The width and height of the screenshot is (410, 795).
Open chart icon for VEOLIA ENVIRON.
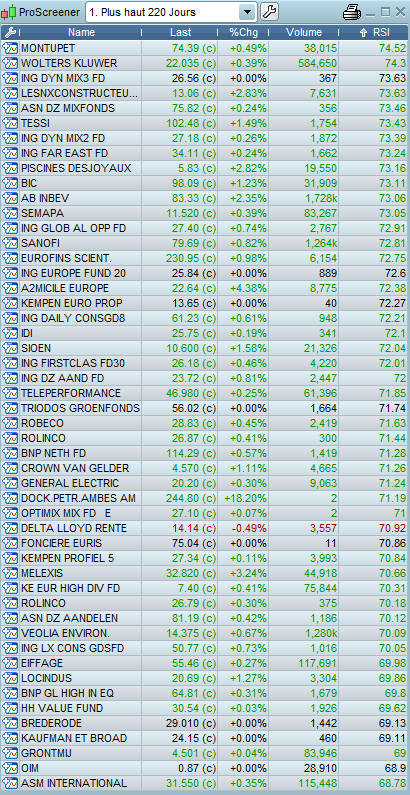tap(10, 633)
